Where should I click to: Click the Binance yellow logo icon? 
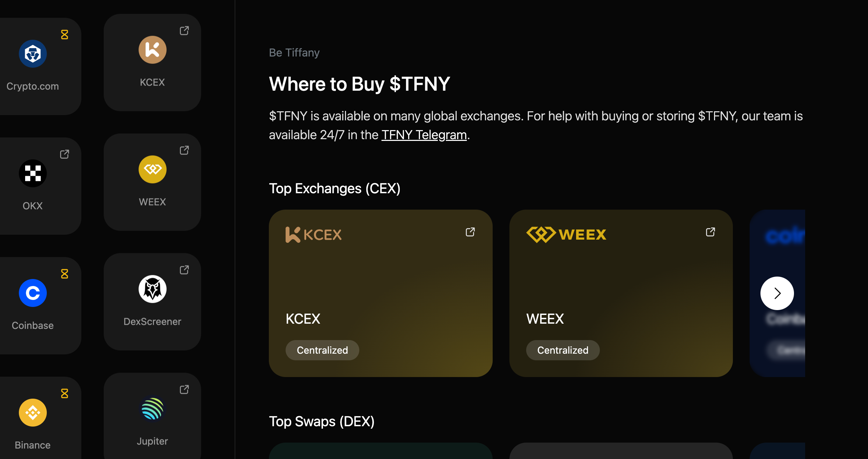[x=32, y=413]
